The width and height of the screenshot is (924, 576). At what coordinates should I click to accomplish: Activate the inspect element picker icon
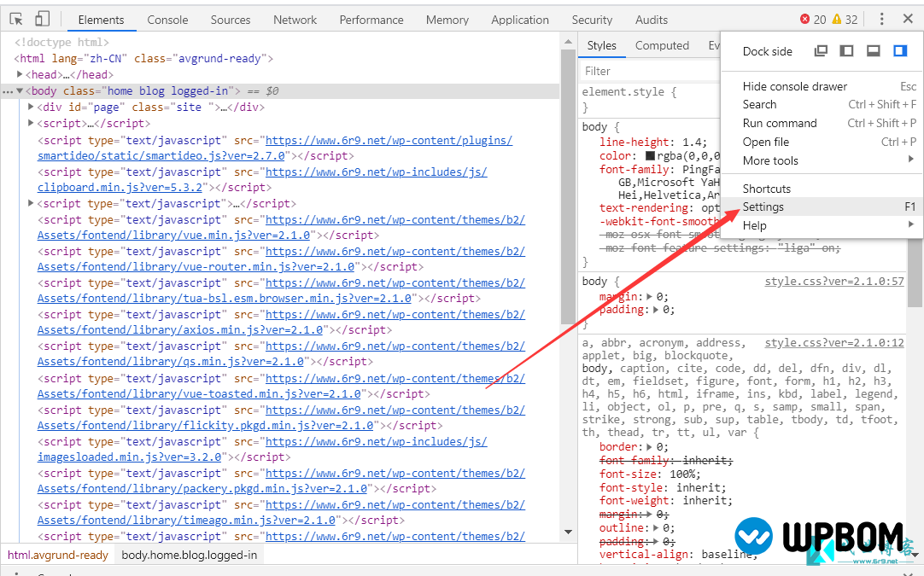coord(16,20)
